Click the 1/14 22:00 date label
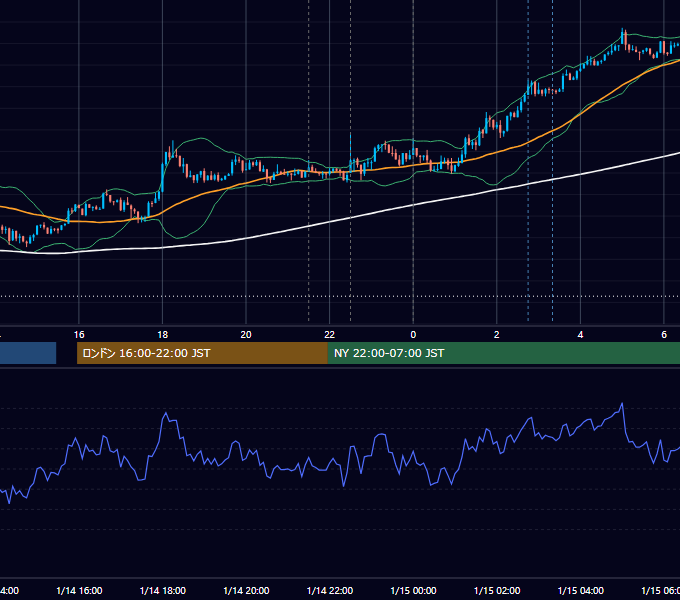The height and width of the screenshot is (600, 680). [x=330, y=591]
